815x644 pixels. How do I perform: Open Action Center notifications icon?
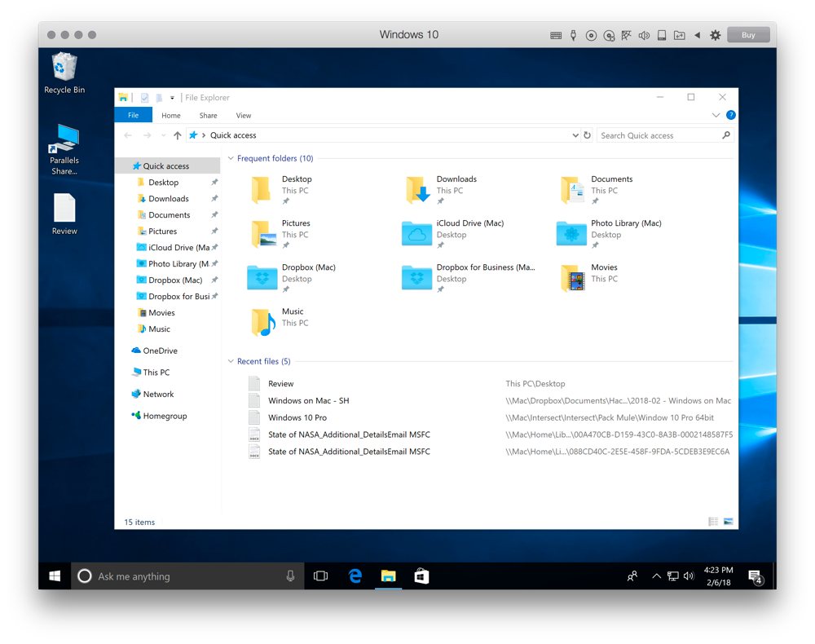tap(756, 576)
